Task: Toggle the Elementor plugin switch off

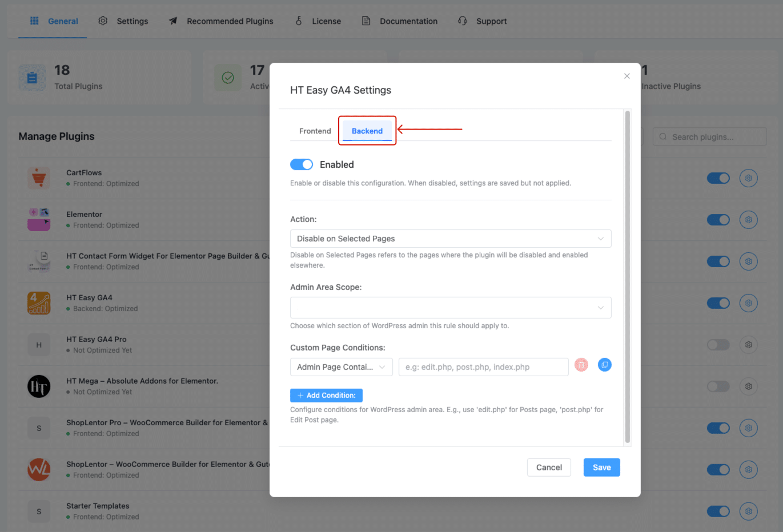Action: click(718, 219)
